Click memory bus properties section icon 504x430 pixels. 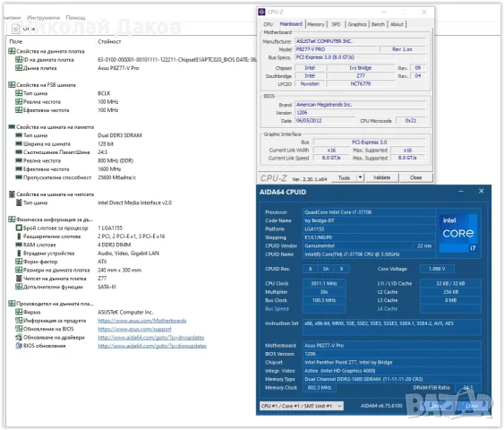(x=12, y=126)
